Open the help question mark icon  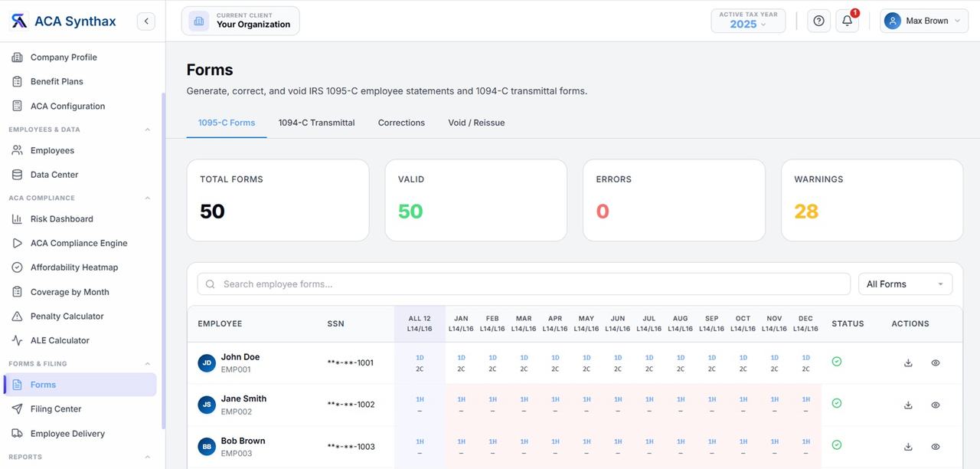pyautogui.click(x=819, y=21)
